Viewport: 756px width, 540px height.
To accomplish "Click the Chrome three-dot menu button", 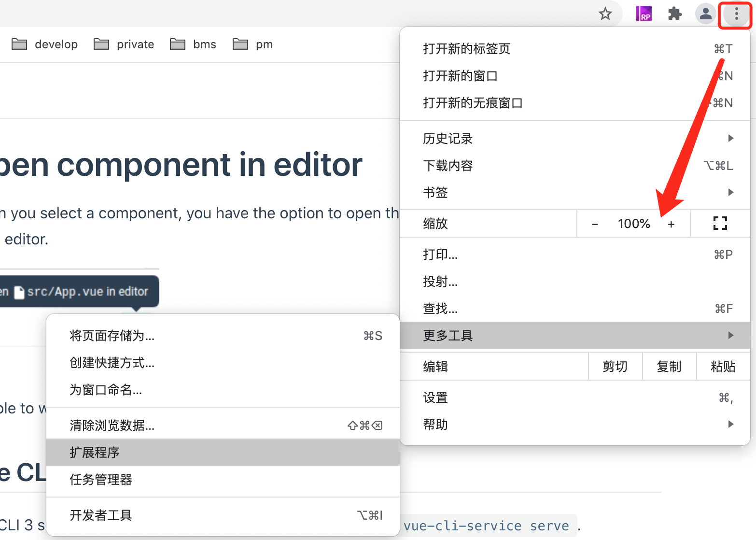I will point(736,14).
